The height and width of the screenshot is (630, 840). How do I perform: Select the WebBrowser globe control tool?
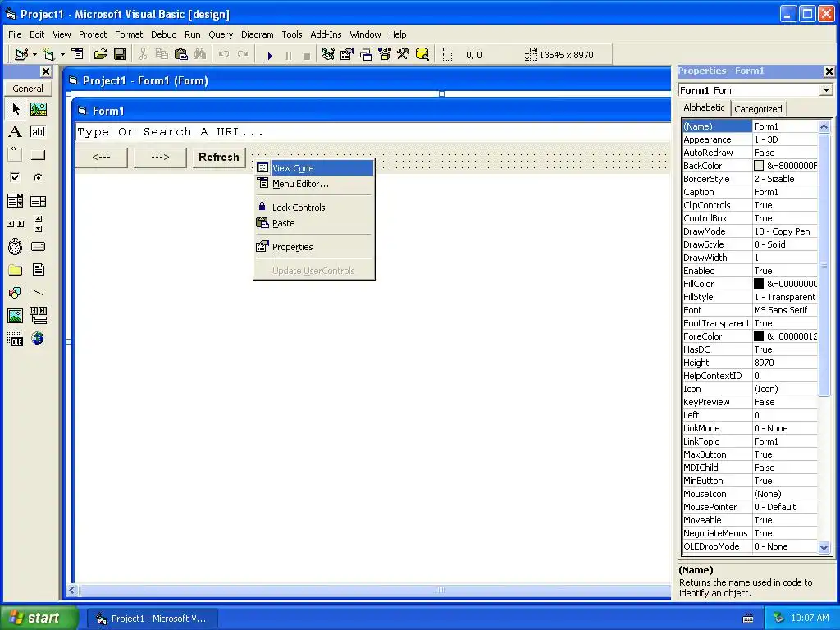pos(38,339)
